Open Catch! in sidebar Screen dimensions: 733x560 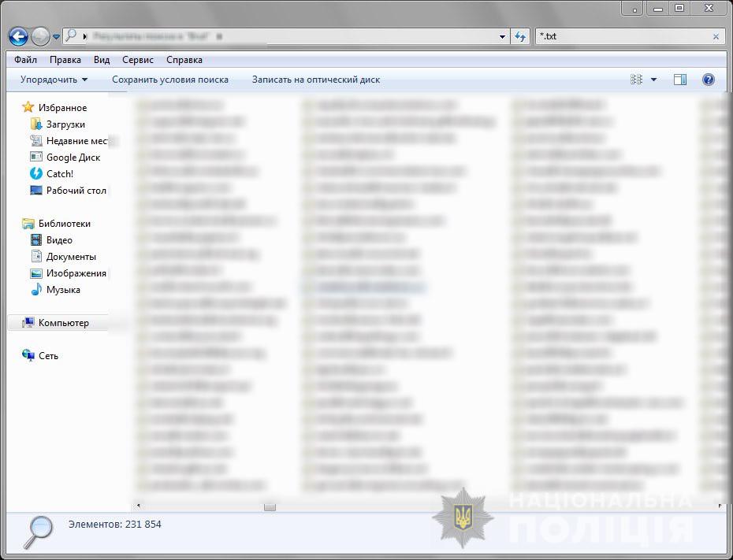pos(60,174)
